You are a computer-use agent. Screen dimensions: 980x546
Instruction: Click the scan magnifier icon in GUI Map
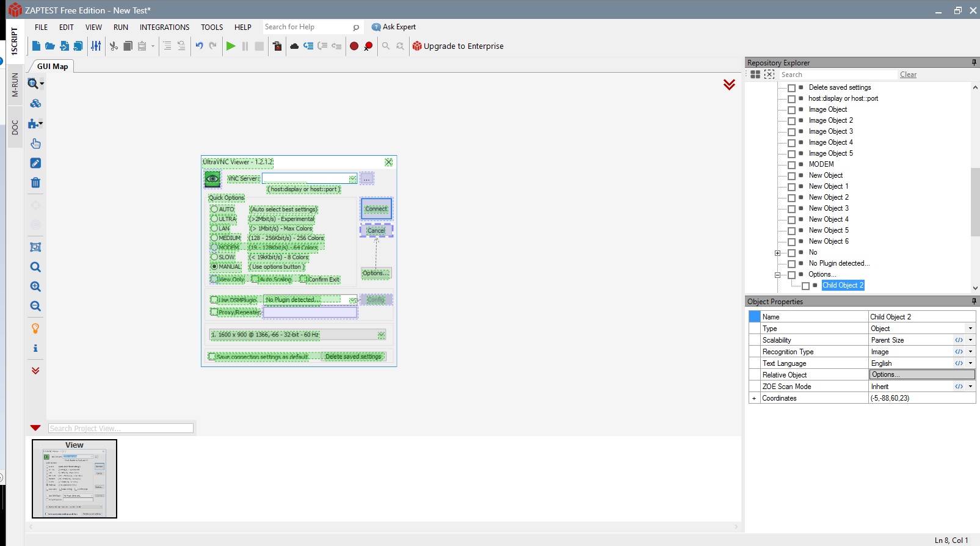click(34, 83)
